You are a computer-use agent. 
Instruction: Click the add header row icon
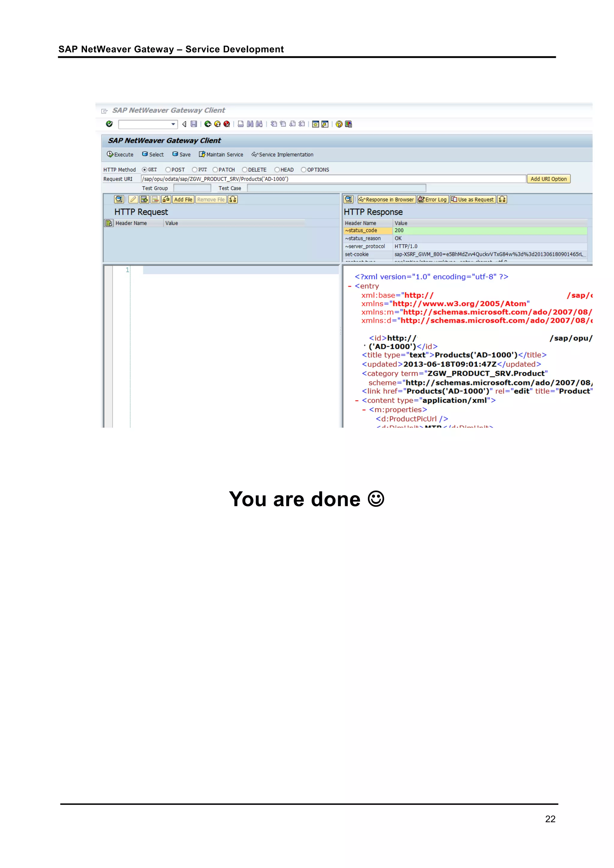point(144,199)
